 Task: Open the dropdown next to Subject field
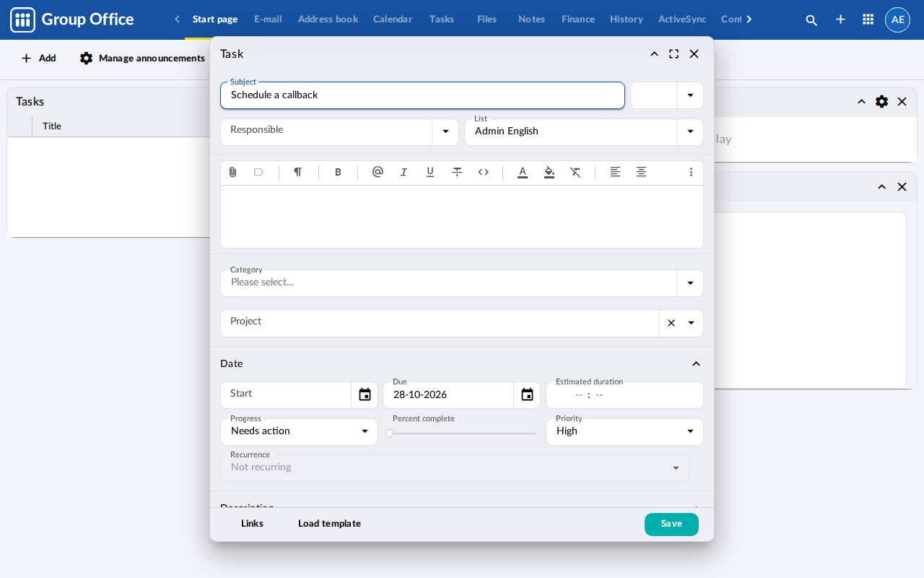pos(690,95)
